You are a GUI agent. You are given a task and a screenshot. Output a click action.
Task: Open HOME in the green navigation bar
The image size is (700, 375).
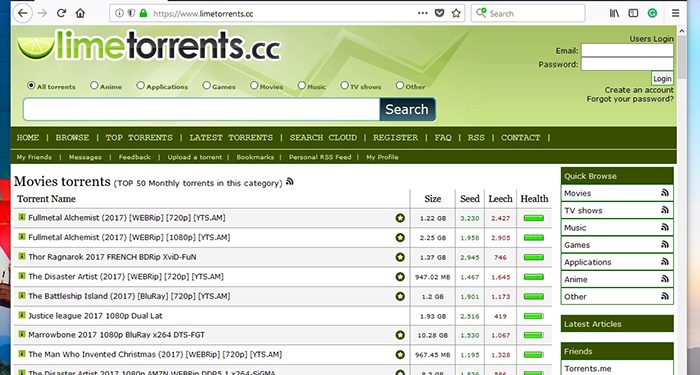28,138
